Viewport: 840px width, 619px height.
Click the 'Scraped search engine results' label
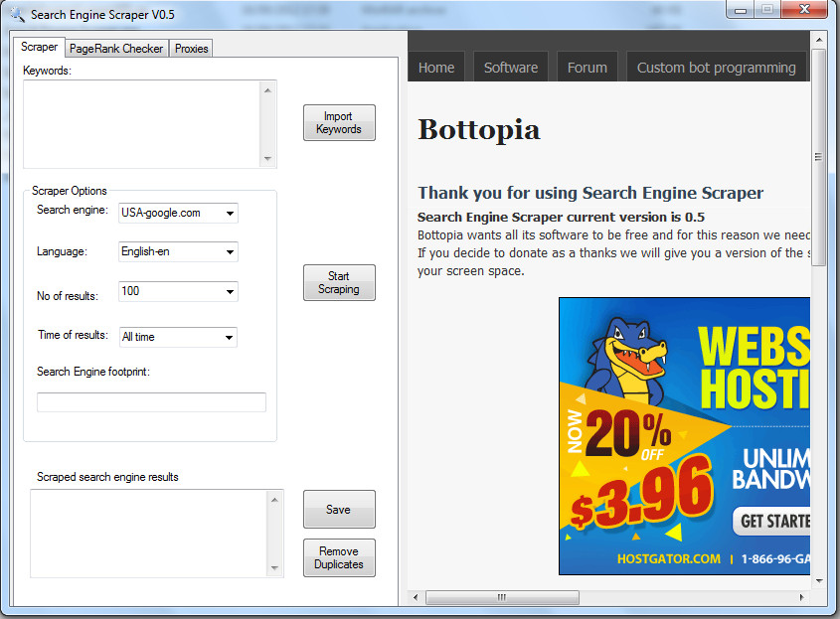click(x=107, y=477)
